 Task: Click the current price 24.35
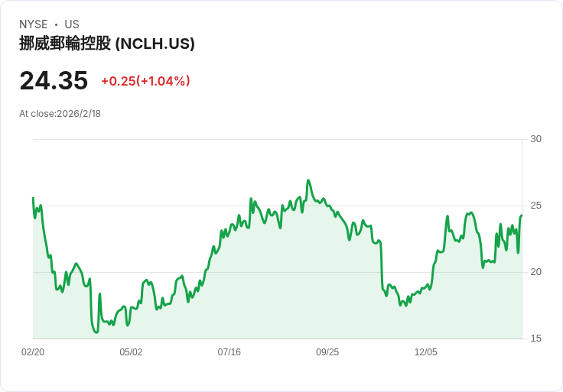click(54, 80)
